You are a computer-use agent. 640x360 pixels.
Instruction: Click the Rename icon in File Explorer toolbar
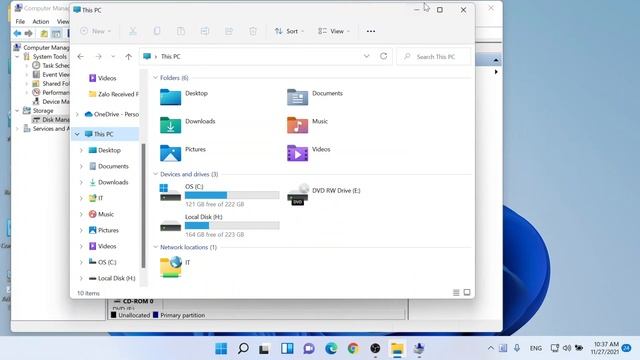click(205, 31)
